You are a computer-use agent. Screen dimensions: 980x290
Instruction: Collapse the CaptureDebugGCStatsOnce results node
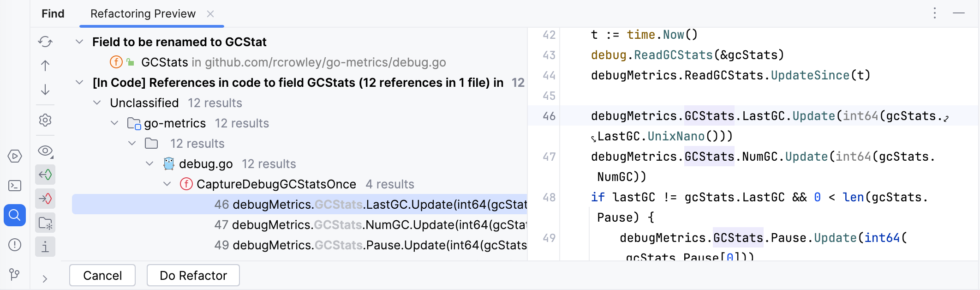[x=167, y=184]
